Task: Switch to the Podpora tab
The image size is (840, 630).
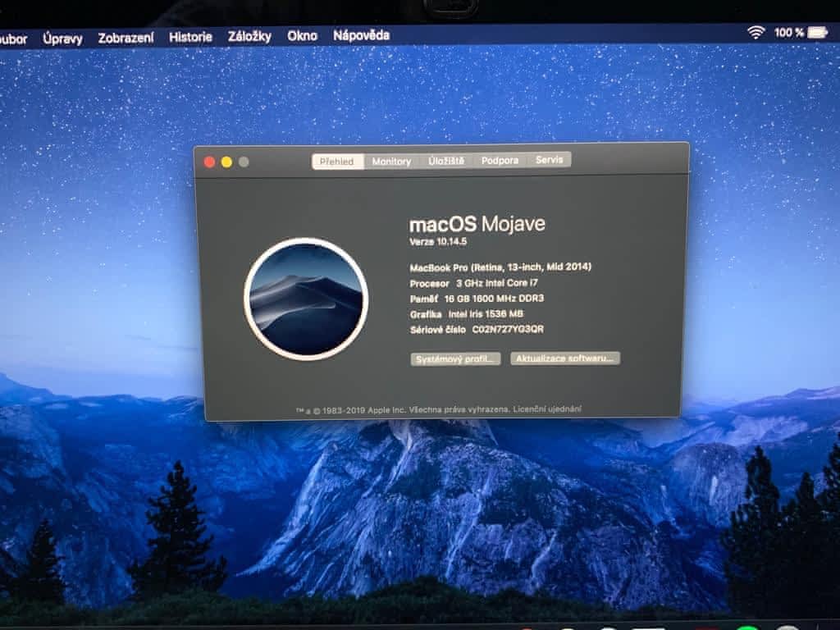Action: (500, 160)
